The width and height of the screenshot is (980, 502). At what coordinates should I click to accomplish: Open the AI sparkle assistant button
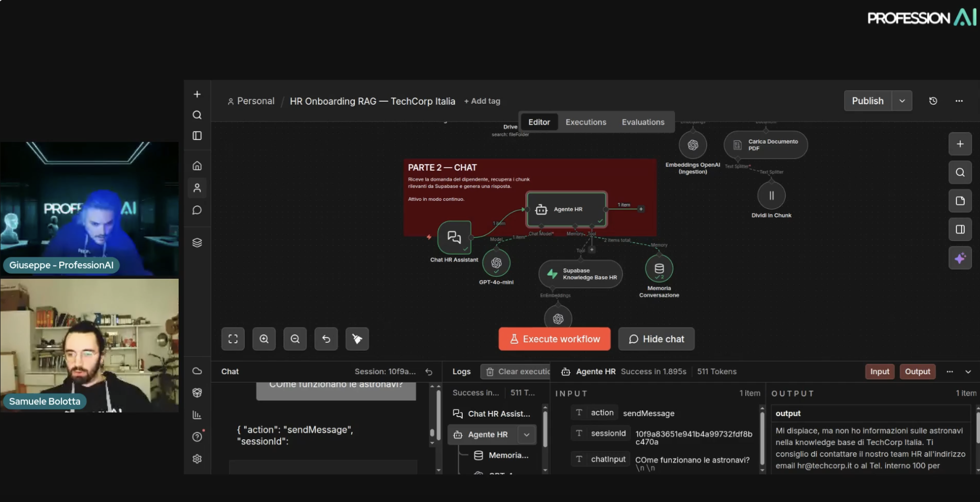(x=960, y=258)
